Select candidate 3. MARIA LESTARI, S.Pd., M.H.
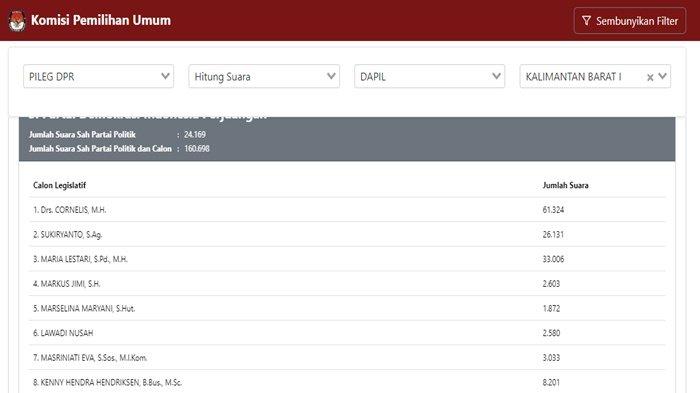 [80, 259]
